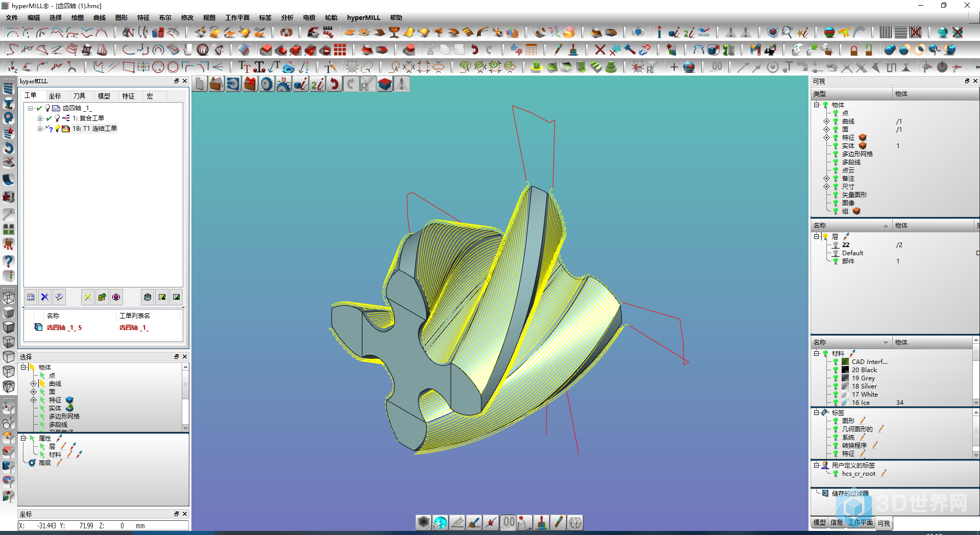Expand 曲线 node in 可视 panel
Image resolution: width=980 pixels, height=535 pixels.
pyautogui.click(x=826, y=121)
